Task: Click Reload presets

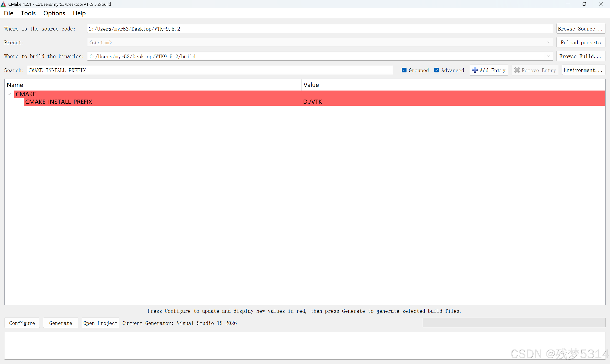Action: click(580, 42)
